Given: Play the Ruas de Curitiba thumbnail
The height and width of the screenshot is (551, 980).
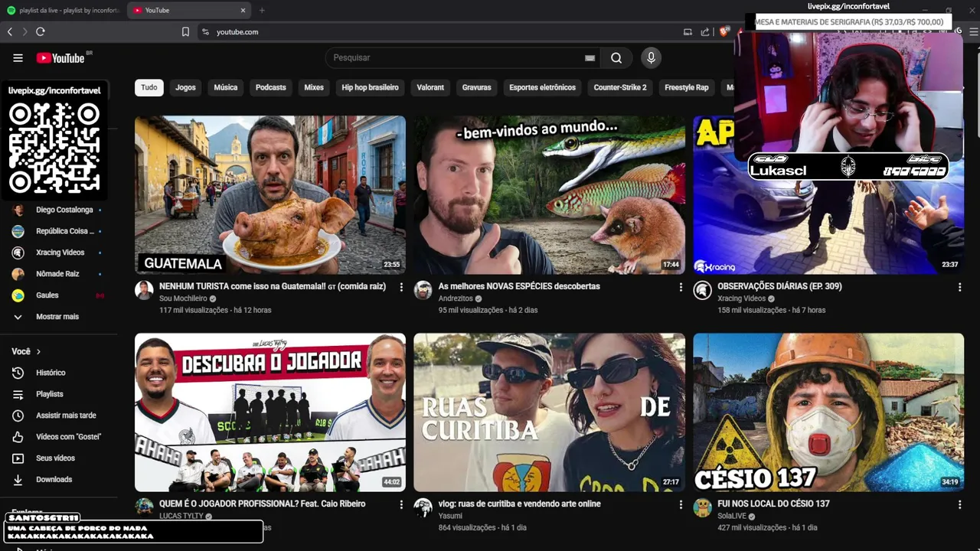Looking at the screenshot, I should pos(550,412).
